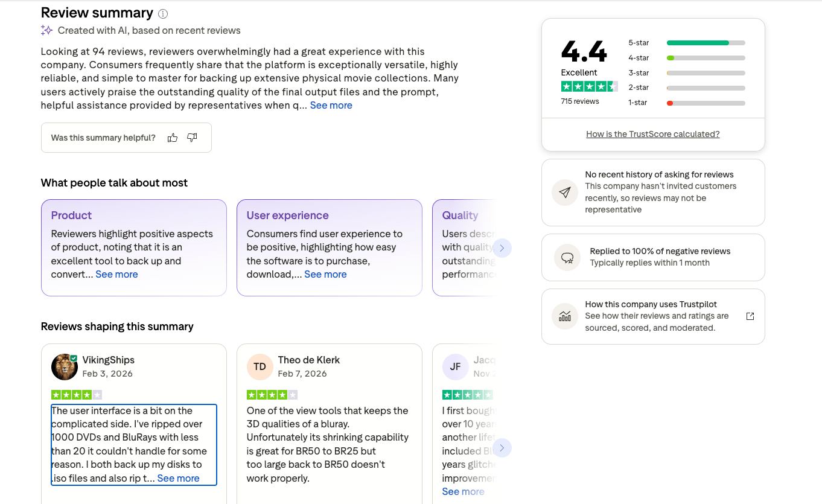Click No recent history of asking for reviews
Image resolution: width=822 pixels, height=504 pixels.
[x=660, y=174]
